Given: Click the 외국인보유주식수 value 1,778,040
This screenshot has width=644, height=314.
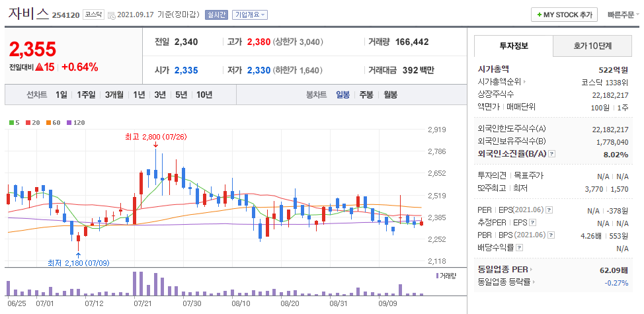Looking at the screenshot, I should 612,142.
